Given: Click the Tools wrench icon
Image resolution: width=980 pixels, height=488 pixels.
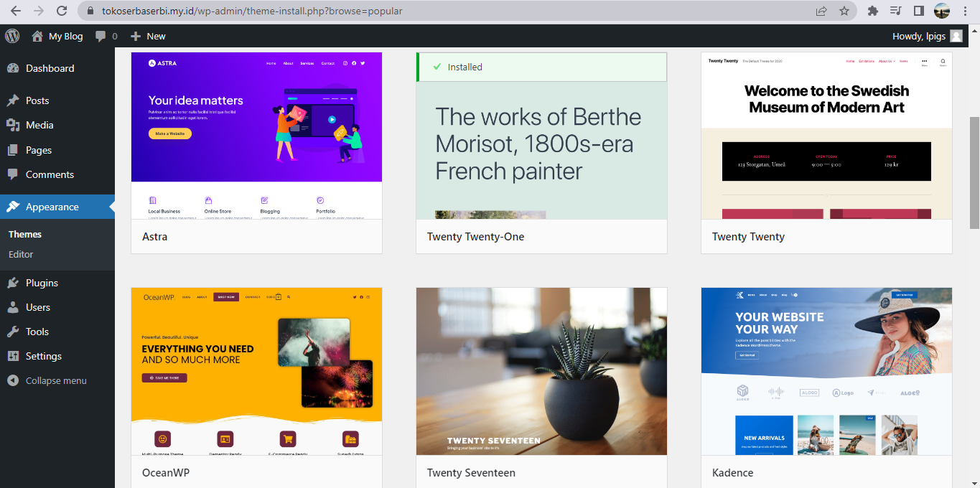Looking at the screenshot, I should 13,332.
